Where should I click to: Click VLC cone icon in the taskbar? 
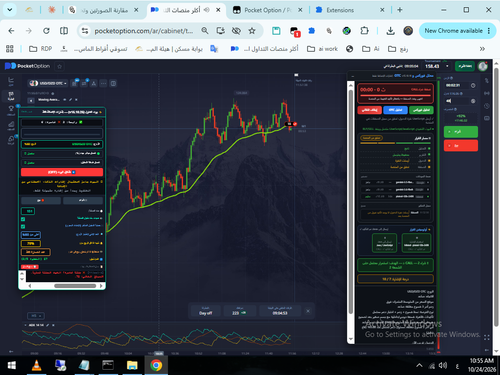point(36,366)
